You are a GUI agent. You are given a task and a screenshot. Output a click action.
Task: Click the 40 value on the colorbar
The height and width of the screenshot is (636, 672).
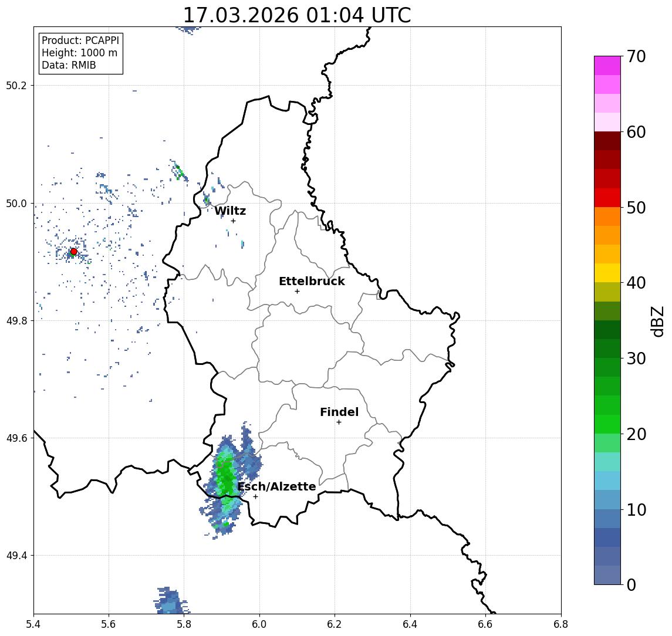coord(636,283)
